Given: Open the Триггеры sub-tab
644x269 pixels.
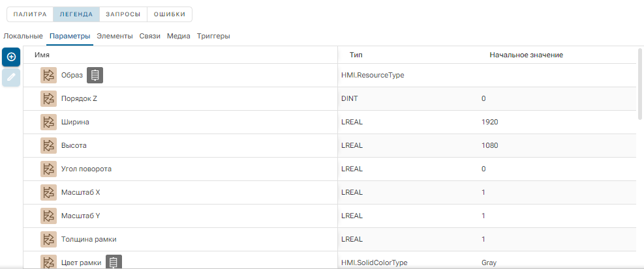Looking at the screenshot, I should coord(213,36).
